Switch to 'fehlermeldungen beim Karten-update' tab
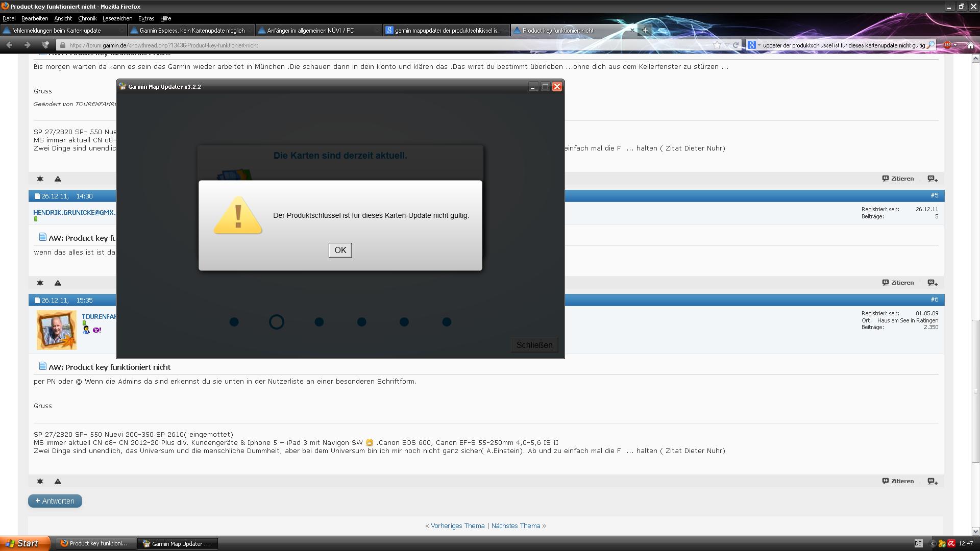980x551 pixels. [63, 31]
